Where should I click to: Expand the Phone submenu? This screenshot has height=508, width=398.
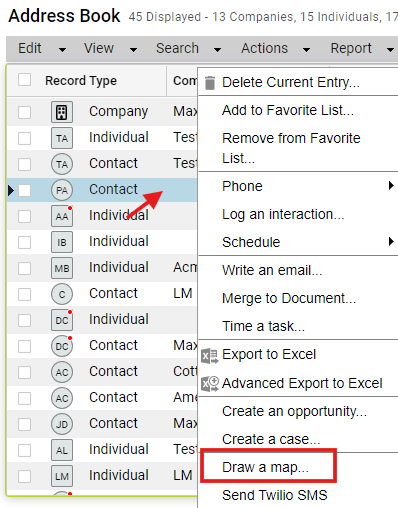298,186
